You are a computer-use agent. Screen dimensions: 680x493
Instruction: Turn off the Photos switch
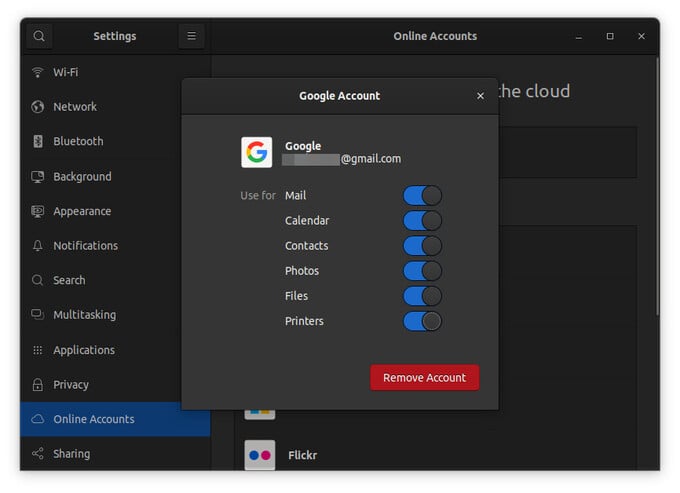point(422,271)
